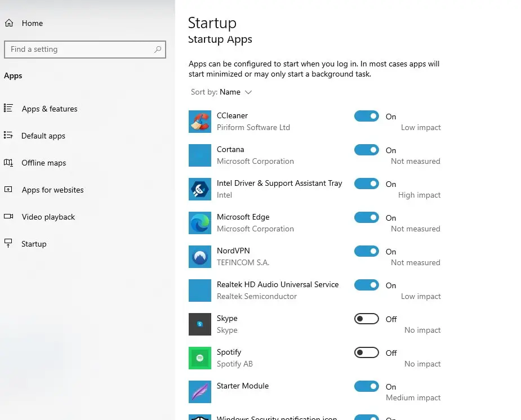Click the Offline maps icon
521x420 pixels.
pos(8,162)
